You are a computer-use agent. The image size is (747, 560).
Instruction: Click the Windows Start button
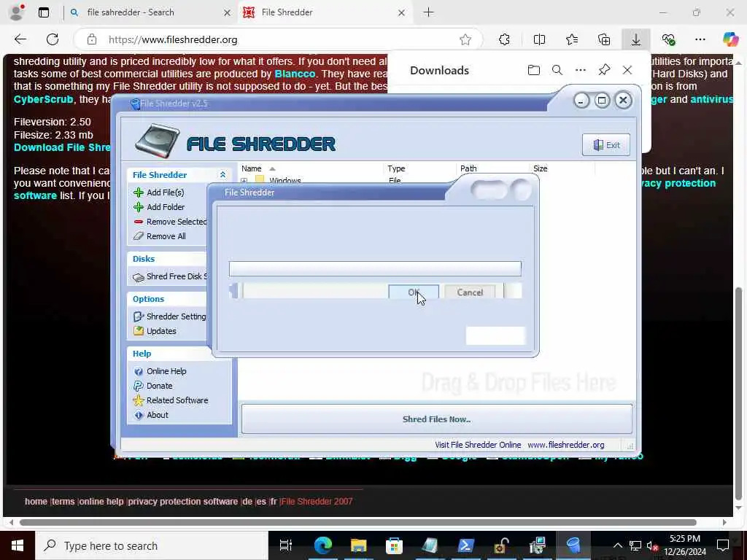18,545
